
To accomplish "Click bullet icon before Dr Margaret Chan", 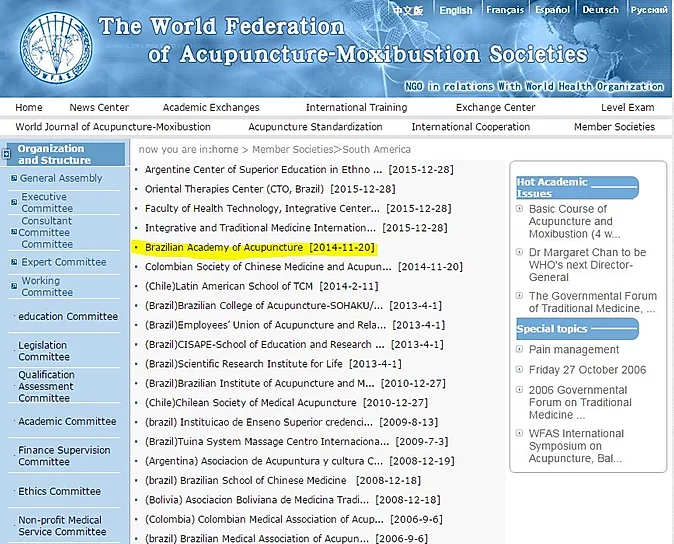I will [x=519, y=252].
